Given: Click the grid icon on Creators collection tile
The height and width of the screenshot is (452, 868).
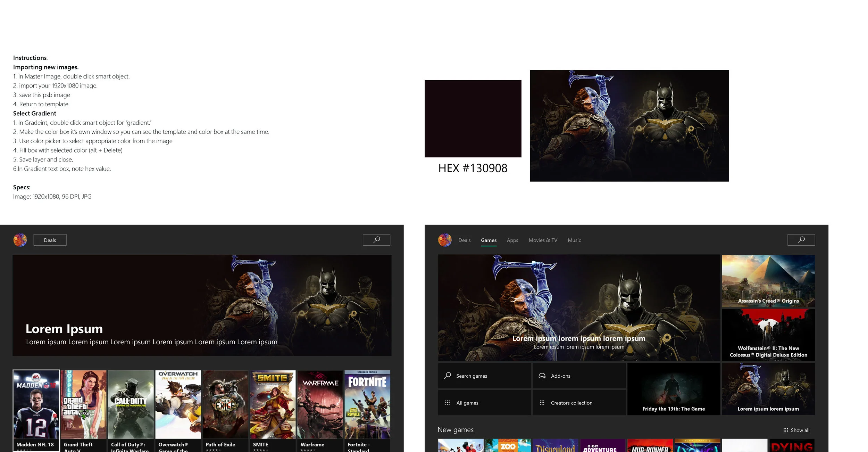Looking at the screenshot, I should click(542, 403).
